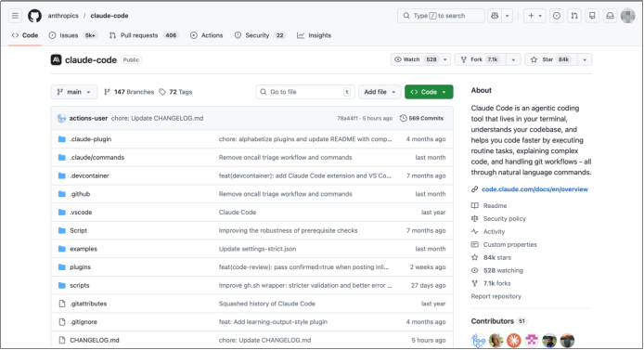Open pull requests icon in header
This screenshot has width=644, height=350.
(574, 16)
